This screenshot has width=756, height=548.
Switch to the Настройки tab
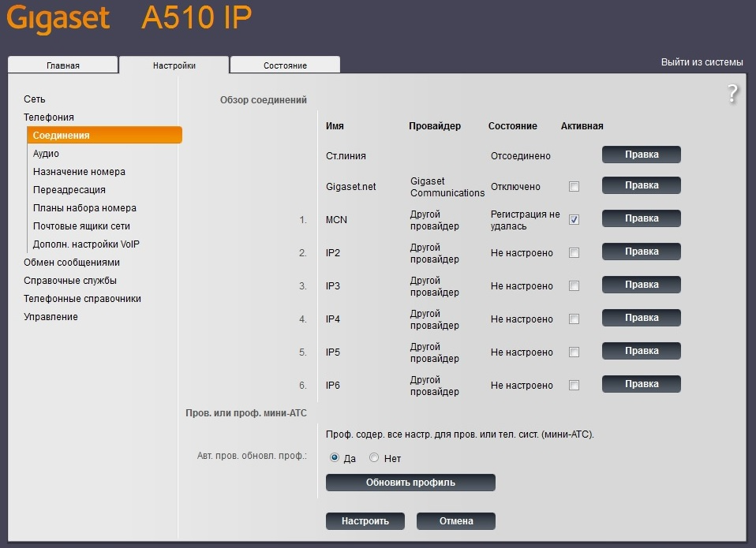(x=174, y=65)
